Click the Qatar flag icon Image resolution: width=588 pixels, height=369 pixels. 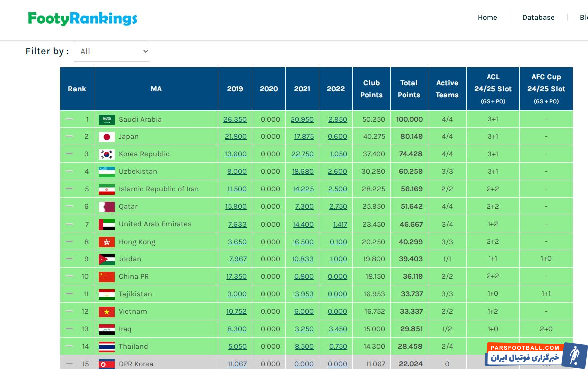tap(106, 207)
